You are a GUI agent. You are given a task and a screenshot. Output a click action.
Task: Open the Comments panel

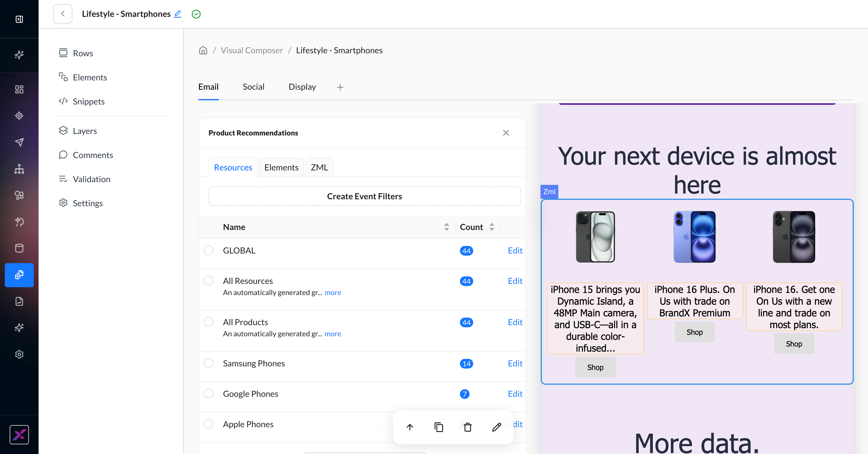tap(86, 155)
